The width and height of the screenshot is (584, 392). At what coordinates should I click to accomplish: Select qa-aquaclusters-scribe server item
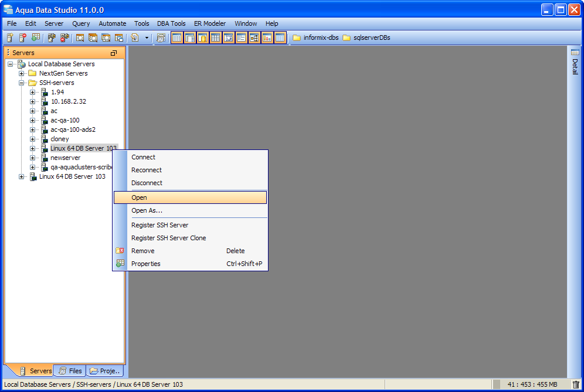coord(82,167)
